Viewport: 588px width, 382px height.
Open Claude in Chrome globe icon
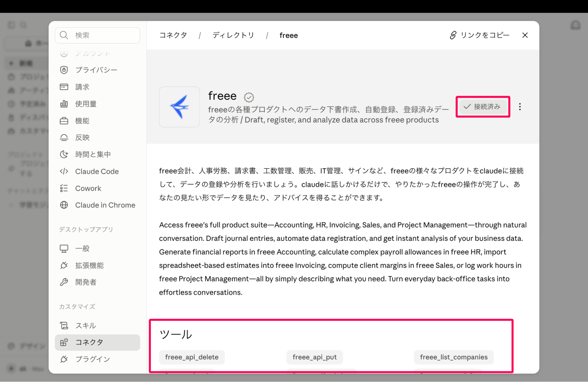(x=64, y=205)
